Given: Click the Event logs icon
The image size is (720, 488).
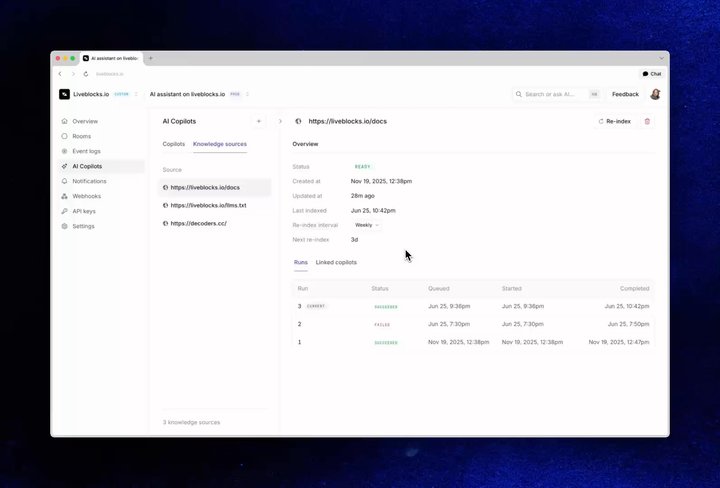Looking at the screenshot, I should 64,151.
